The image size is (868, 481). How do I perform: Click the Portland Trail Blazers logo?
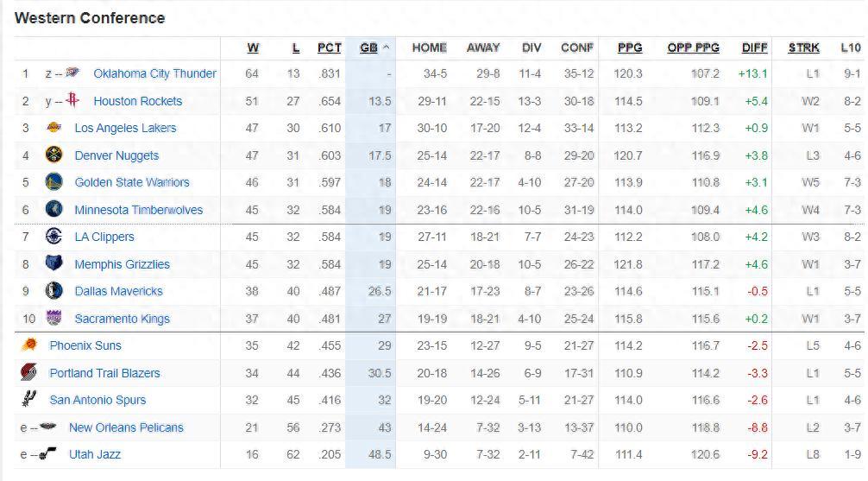28,373
